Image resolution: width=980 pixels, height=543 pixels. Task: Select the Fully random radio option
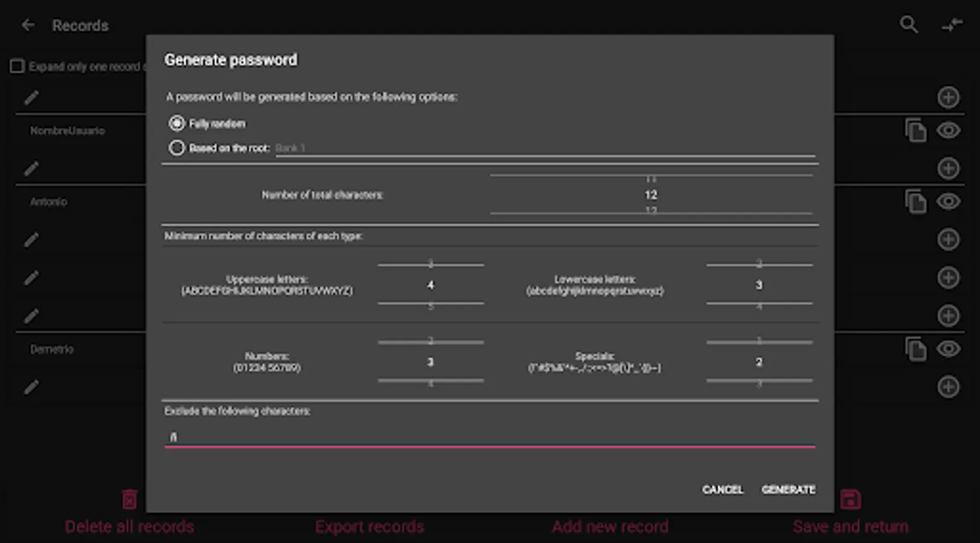(x=177, y=124)
